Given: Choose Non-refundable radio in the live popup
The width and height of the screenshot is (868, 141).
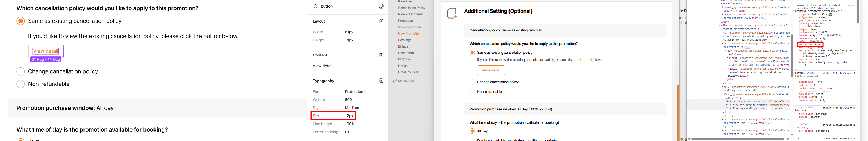Looking at the screenshot, I should pyautogui.click(x=472, y=92).
